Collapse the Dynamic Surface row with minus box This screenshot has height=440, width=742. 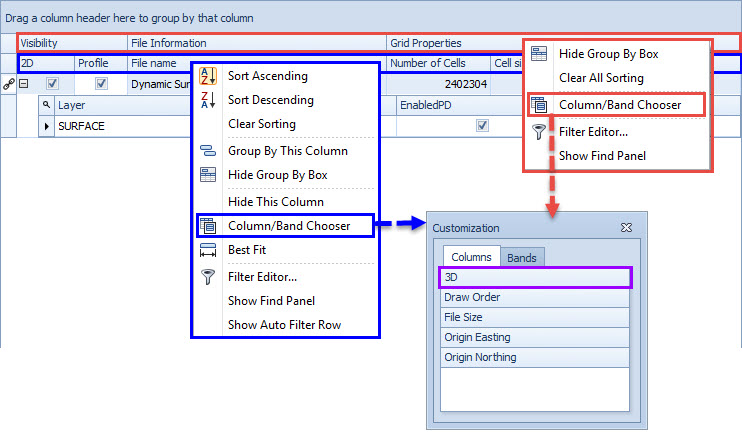[x=23, y=85]
